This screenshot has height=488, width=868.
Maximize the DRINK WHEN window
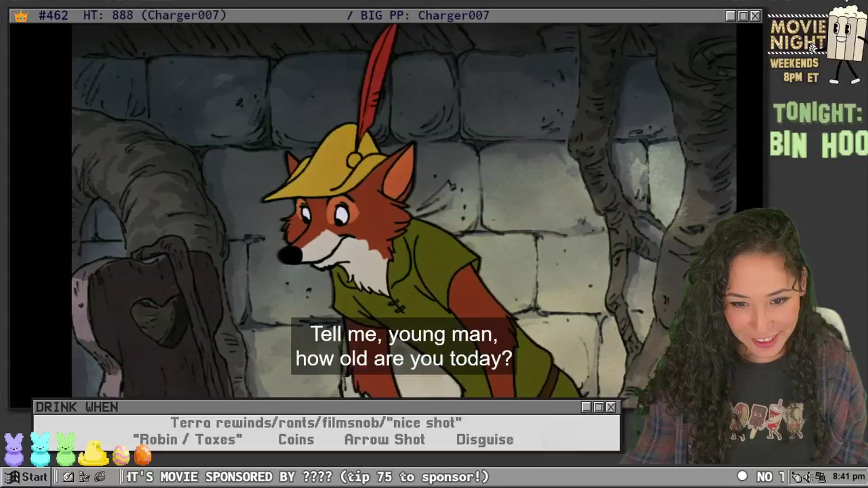click(x=599, y=407)
